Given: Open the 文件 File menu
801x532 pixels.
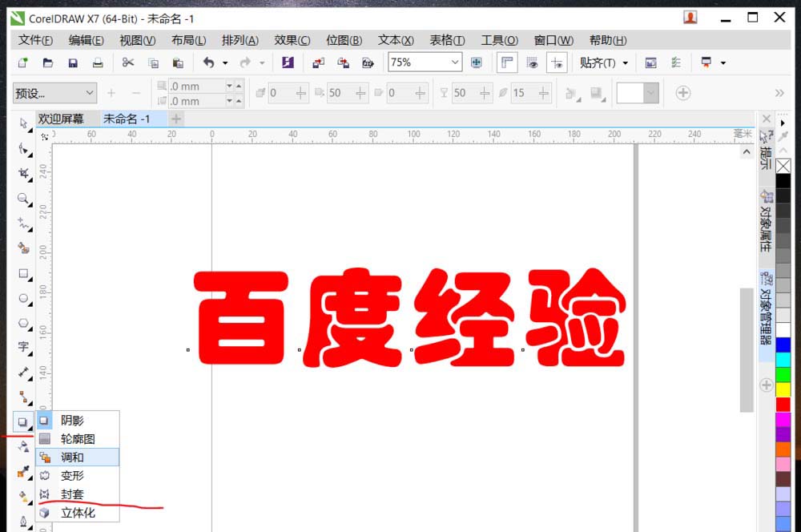Looking at the screenshot, I should pos(35,40).
